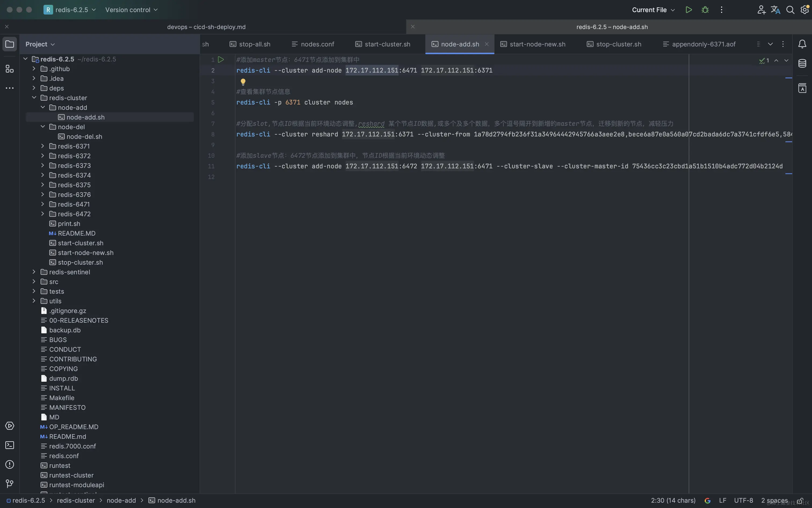Viewport: 812px width, 508px height.
Task: Click the Google icon in the status bar
Action: [708, 500]
